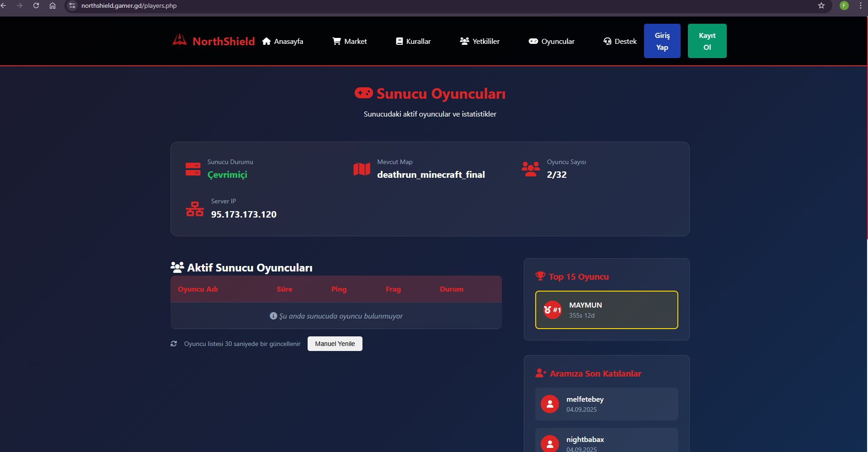
Task: Click the Frag column header
Action: [393, 289]
